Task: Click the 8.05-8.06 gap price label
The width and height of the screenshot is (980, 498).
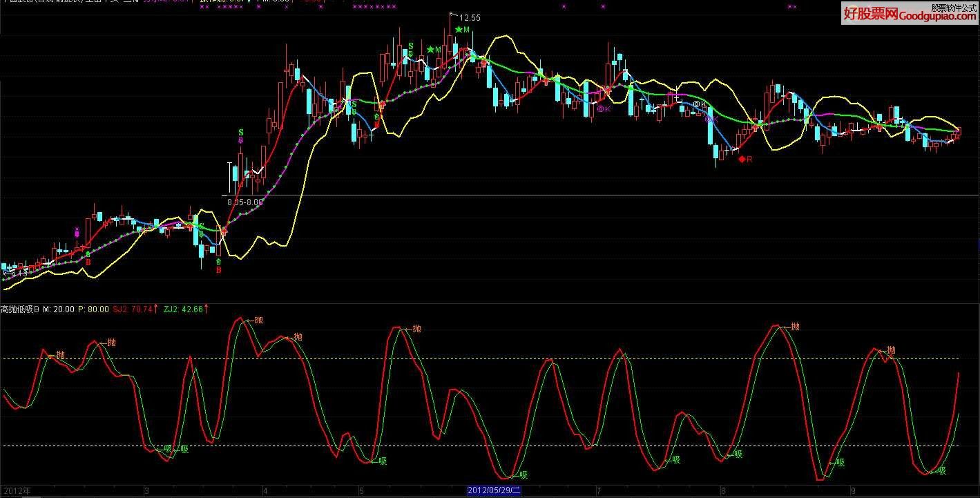Action: click(x=245, y=202)
